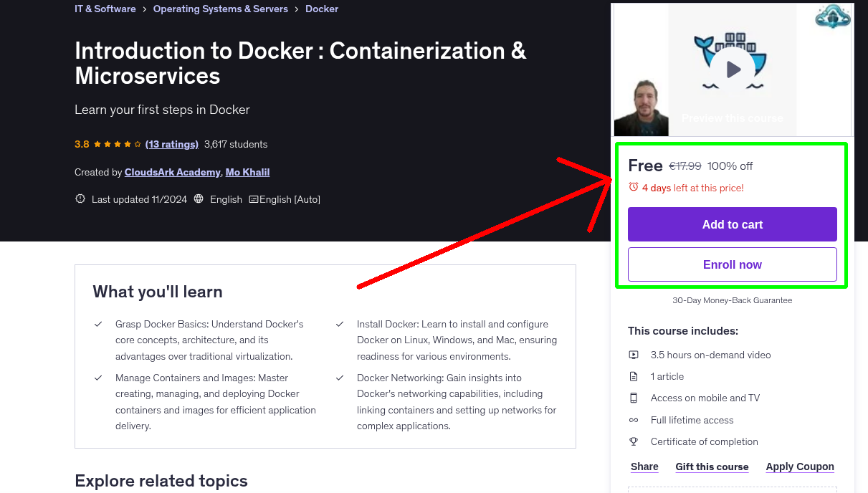Click the closed-captions icon before English [Auto]
This screenshot has height=493, width=868.
tap(255, 198)
